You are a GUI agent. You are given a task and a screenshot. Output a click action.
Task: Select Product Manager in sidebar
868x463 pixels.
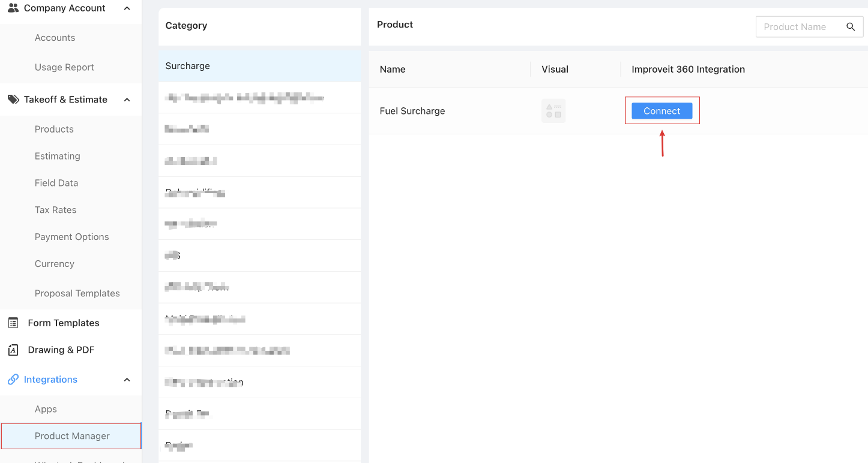click(x=71, y=436)
